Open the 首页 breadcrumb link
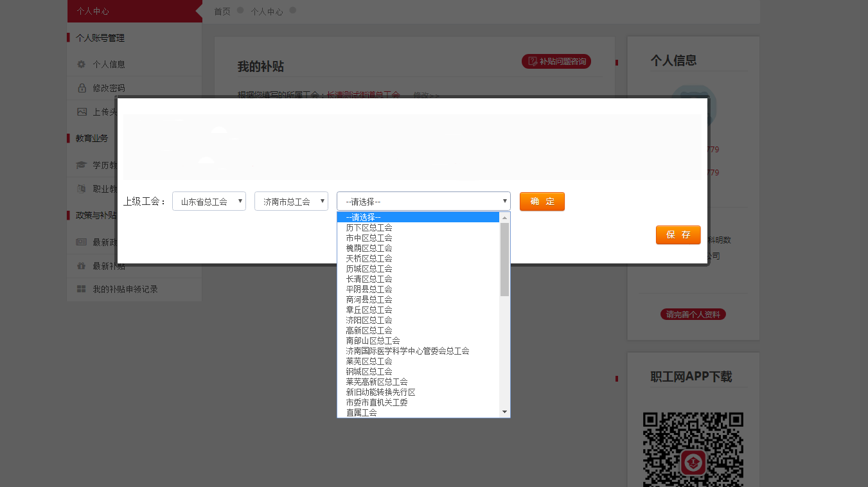The width and height of the screenshot is (868, 487). tap(222, 11)
